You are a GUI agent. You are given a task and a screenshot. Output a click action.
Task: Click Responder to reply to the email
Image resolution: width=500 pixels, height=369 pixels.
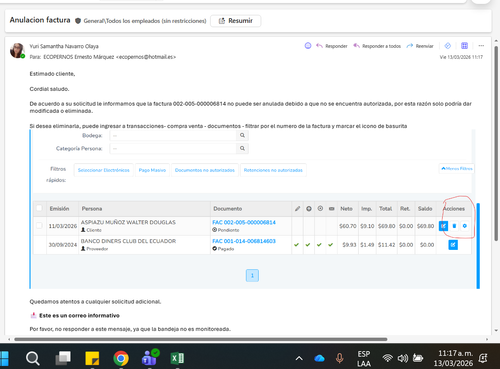coord(332,46)
